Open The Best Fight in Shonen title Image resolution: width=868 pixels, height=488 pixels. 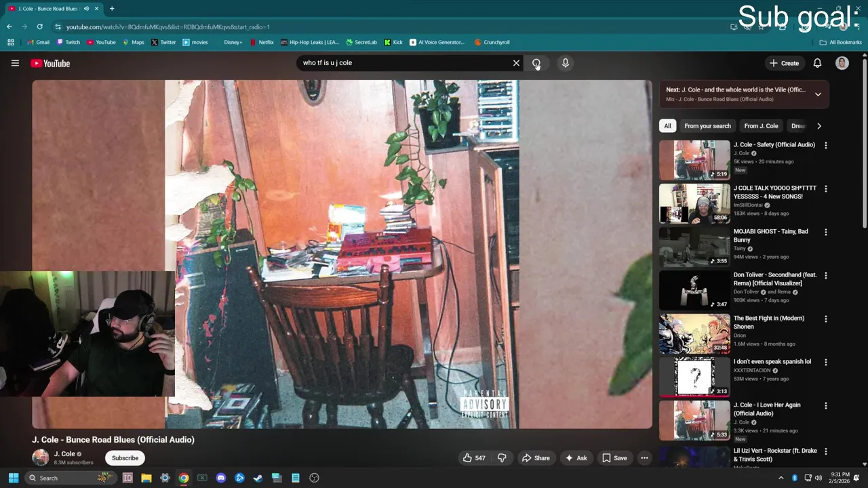click(x=769, y=323)
